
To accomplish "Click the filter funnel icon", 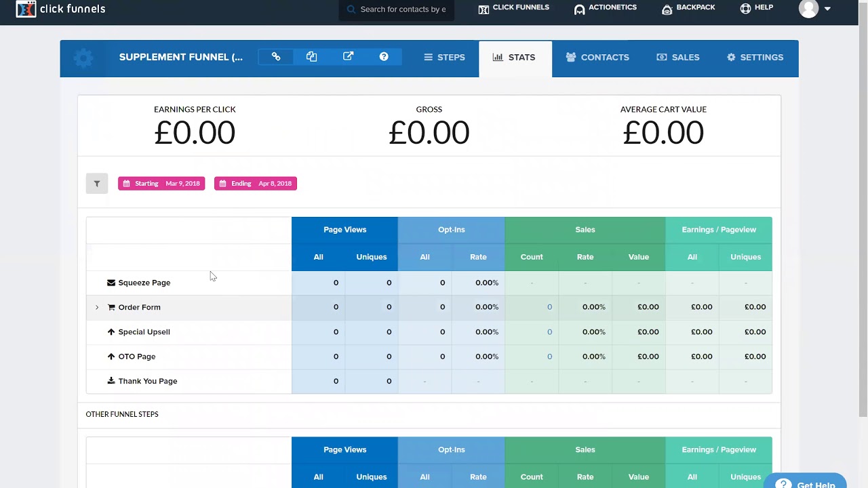I will coord(97,184).
